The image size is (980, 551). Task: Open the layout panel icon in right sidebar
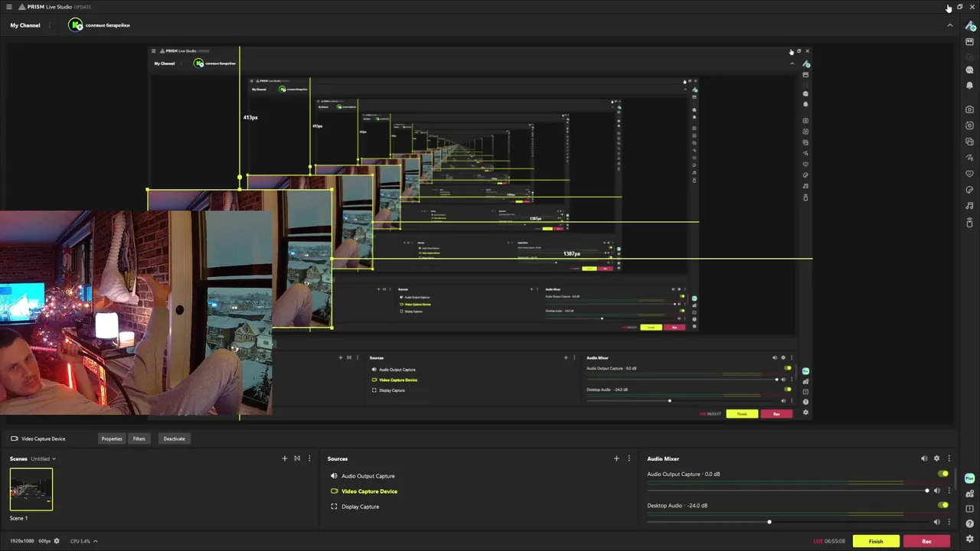[x=969, y=42]
